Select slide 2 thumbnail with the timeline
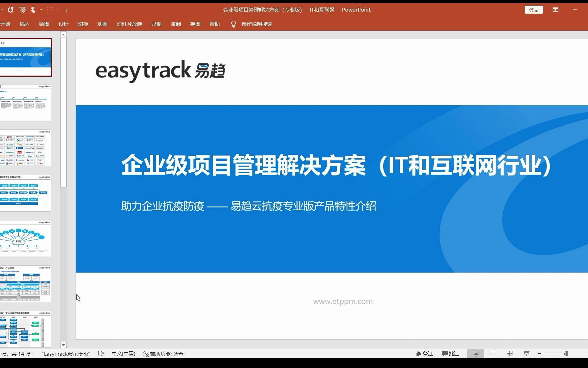 [x=25, y=103]
